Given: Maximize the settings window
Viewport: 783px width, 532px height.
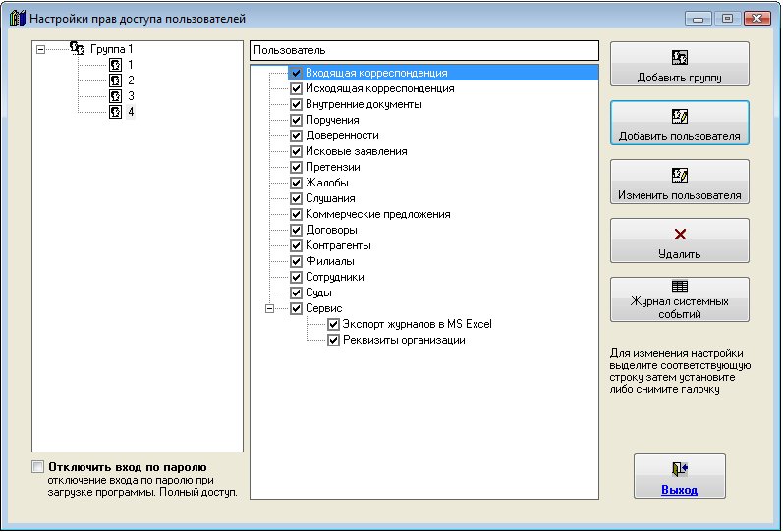Looking at the screenshot, I should pyautogui.click(x=727, y=19).
